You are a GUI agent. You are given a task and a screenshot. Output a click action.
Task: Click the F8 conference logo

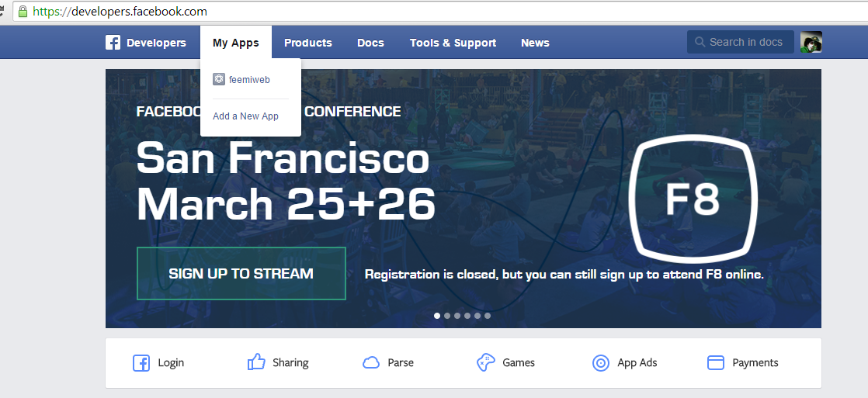click(693, 198)
